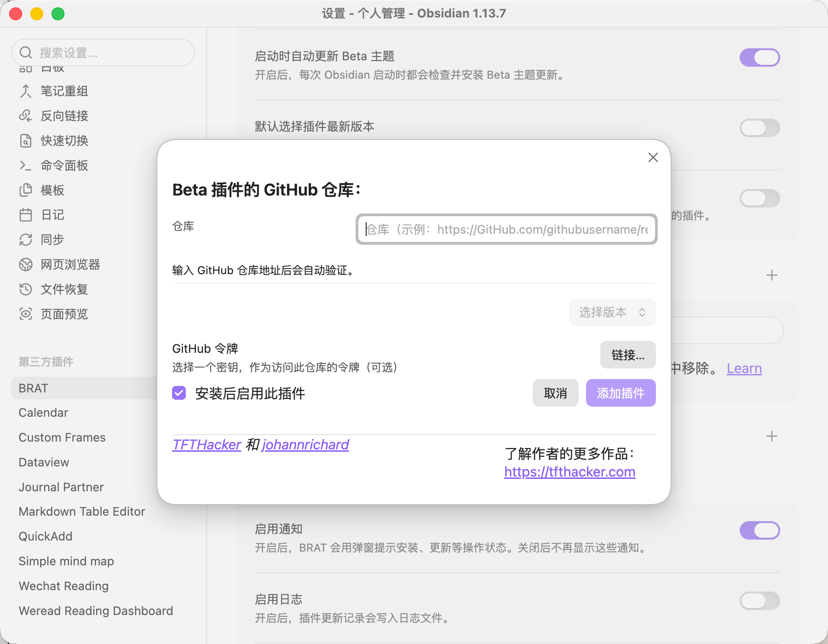This screenshot has height=644, width=828.
Task: Click the Learn link behind dialog
Action: (744, 368)
